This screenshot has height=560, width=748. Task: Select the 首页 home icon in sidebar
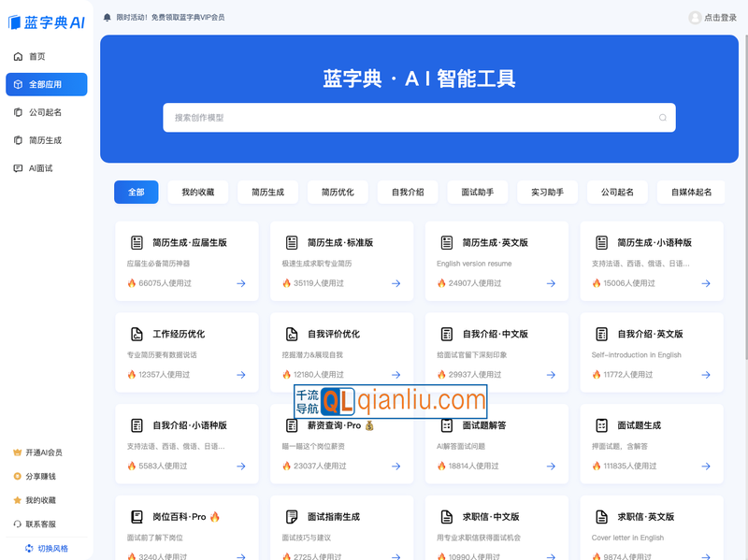click(x=19, y=56)
